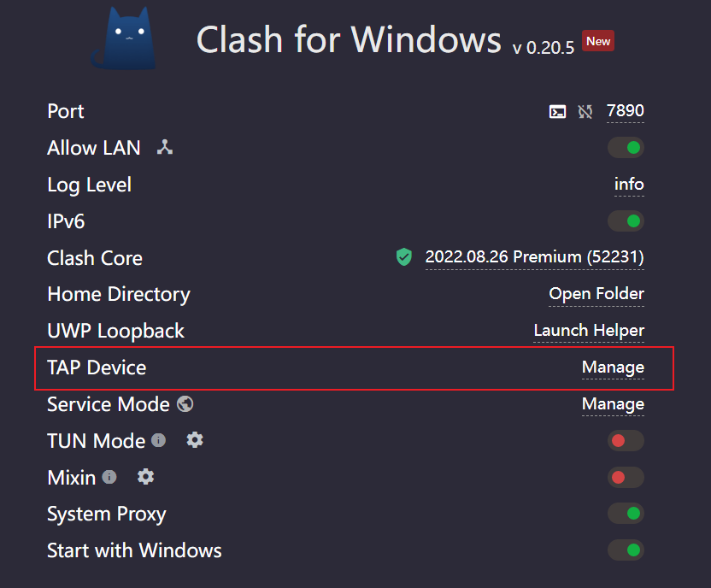Enable TUN Mode toggle
Screen dimensions: 711x588
coord(626,440)
